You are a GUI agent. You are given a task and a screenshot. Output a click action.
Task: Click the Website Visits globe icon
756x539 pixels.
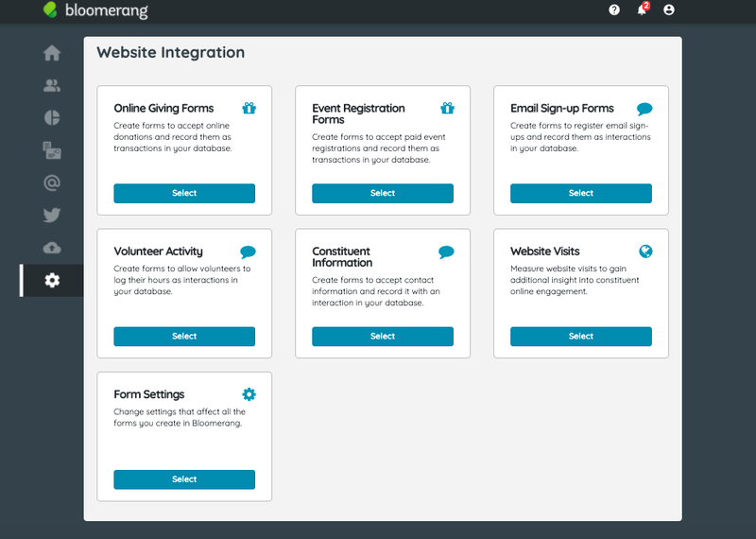click(x=645, y=252)
